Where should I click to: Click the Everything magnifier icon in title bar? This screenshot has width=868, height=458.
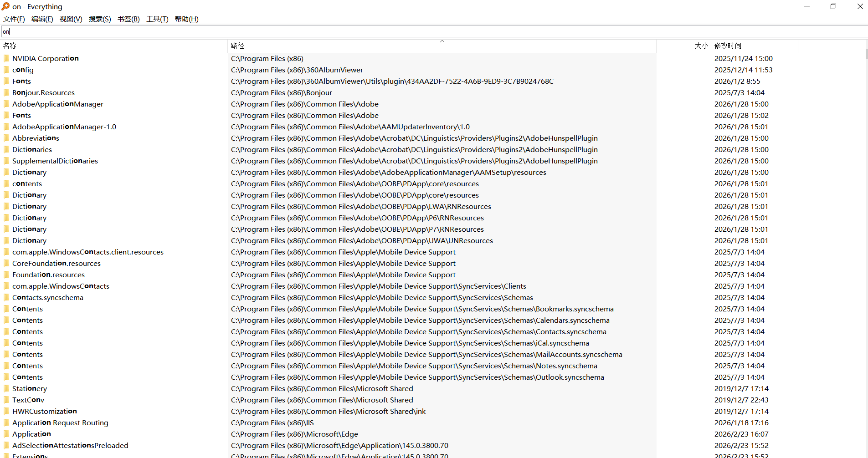pyautogui.click(x=5, y=6)
